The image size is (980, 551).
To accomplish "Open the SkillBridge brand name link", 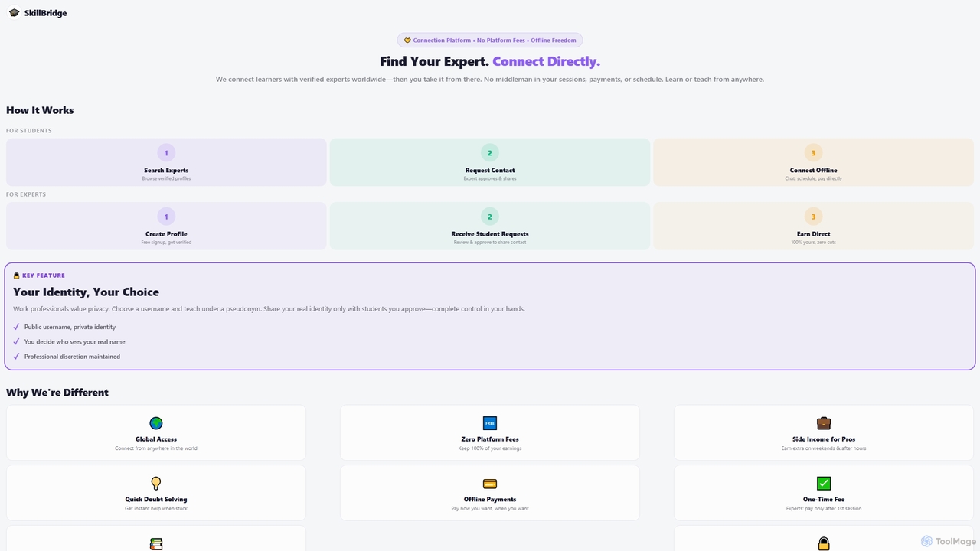I will pyautogui.click(x=45, y=13).
